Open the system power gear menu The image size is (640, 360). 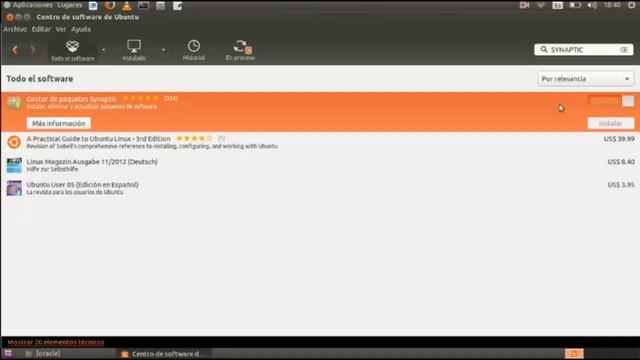pos(631,5)
